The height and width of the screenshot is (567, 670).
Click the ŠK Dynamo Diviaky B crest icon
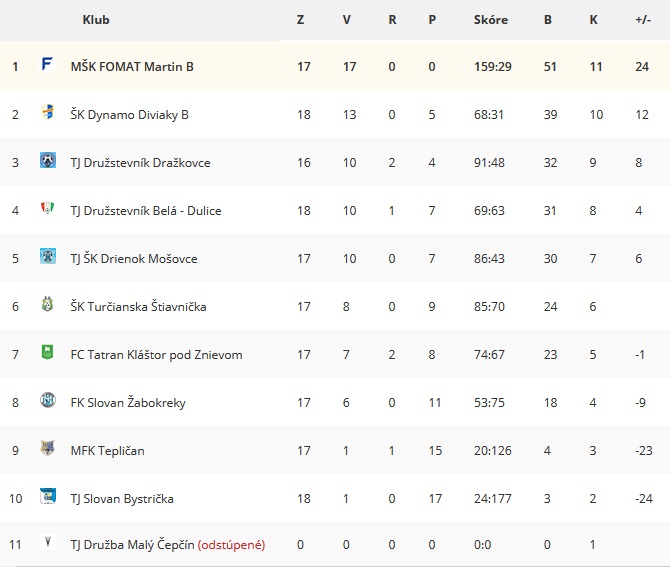click(47, 112)
